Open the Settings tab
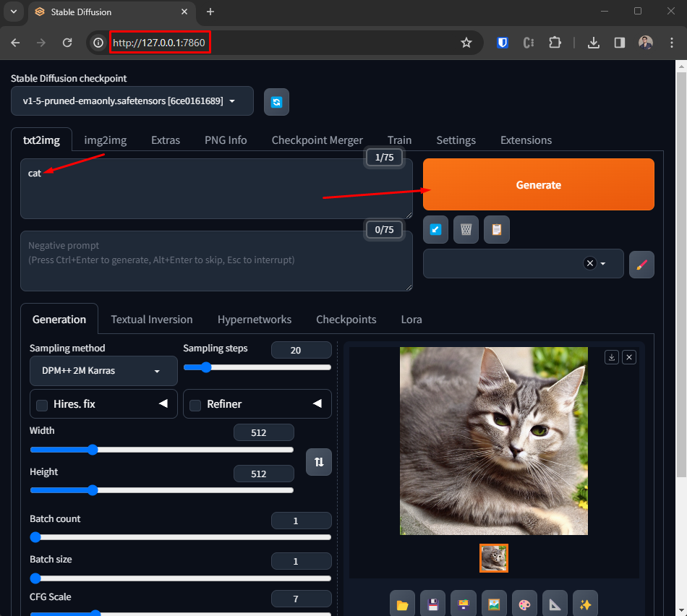This screenshot has width=687, height=616. tap(456, 140)
